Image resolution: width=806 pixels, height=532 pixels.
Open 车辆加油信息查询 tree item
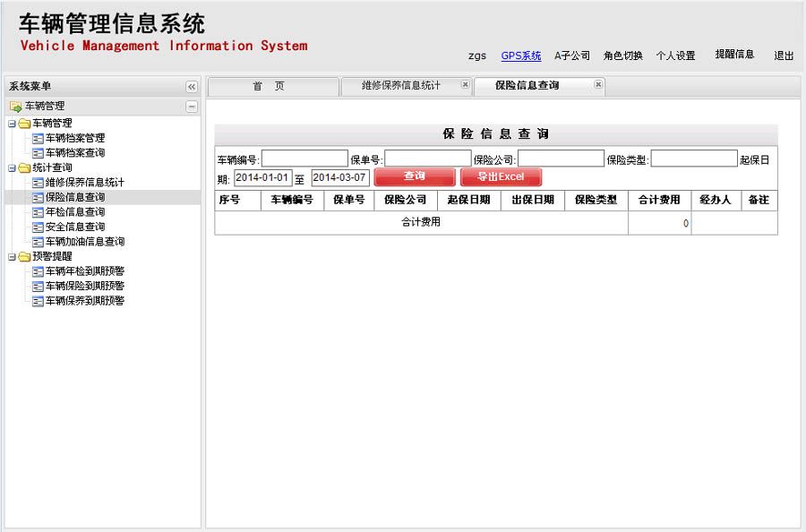[84, 242]
